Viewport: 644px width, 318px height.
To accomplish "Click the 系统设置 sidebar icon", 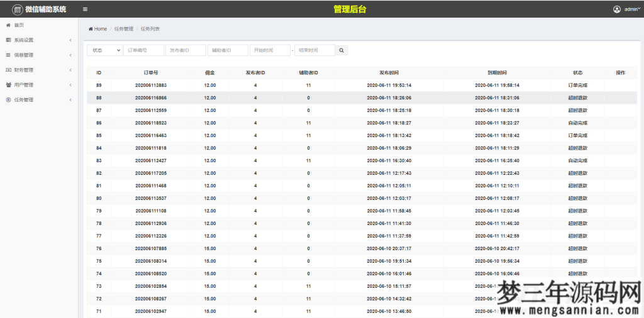I will coord(8,40).
